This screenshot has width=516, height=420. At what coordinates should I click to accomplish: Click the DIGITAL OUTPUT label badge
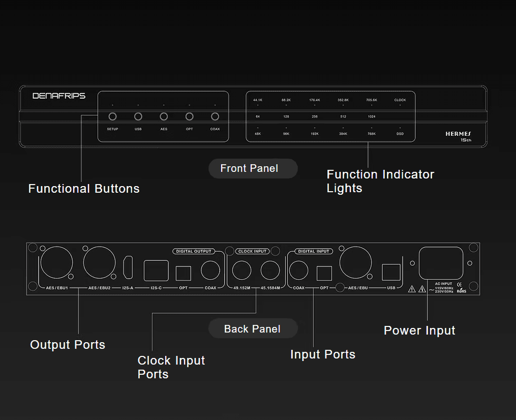pyautogui.click(x=194, y=252)
